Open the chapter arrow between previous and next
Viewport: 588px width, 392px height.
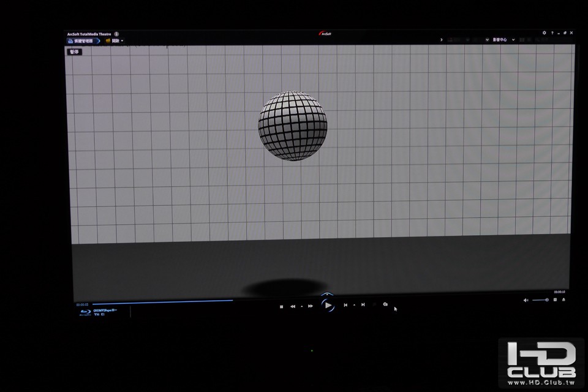[x=354, y=305]
